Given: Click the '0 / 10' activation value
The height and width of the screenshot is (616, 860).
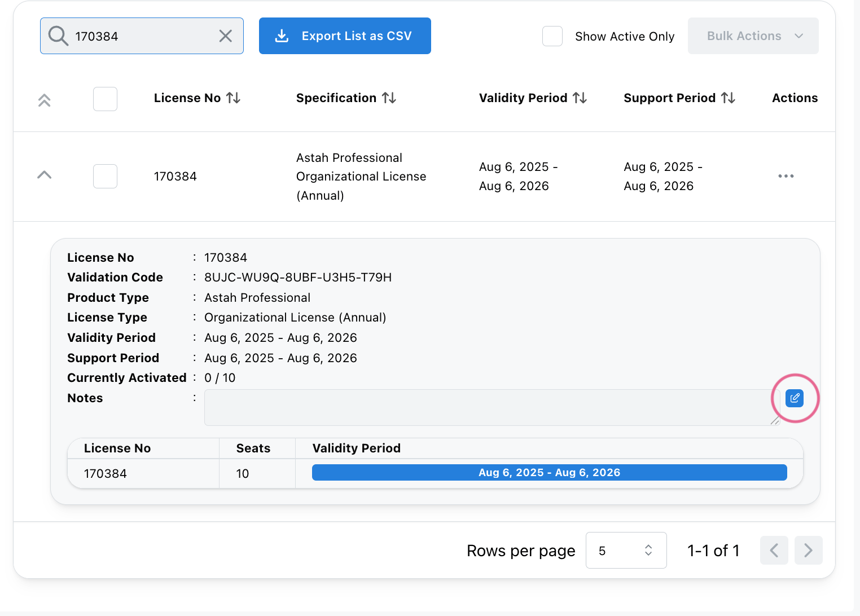Looking at the screenshot, I should pos(220,378).
